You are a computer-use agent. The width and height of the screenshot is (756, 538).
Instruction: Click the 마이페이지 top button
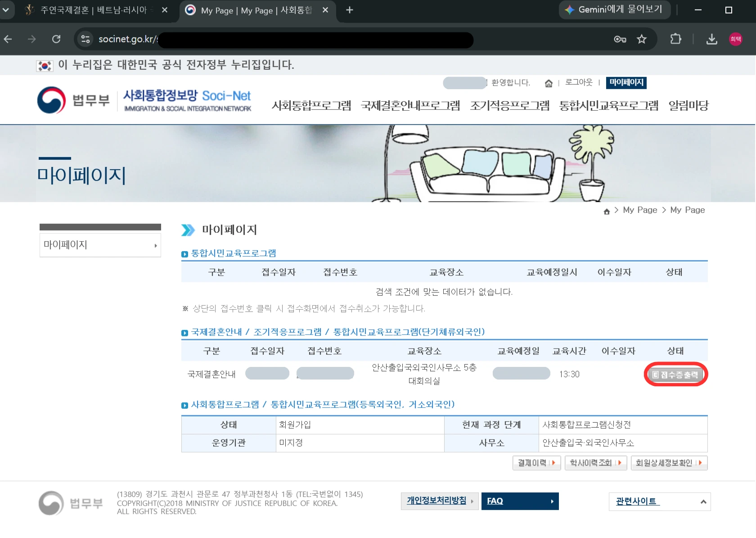pos(626,82)
